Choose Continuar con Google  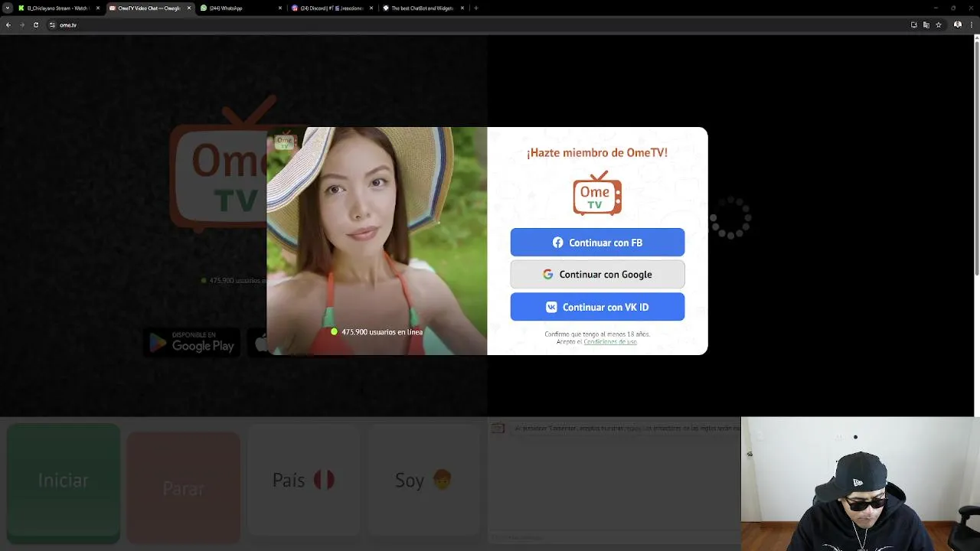click(597, 275)
